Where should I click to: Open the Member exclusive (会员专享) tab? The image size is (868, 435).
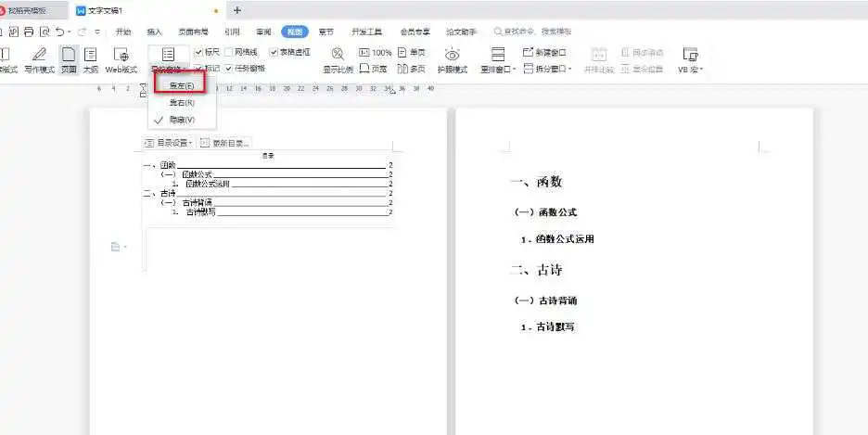tap(415, 32)
